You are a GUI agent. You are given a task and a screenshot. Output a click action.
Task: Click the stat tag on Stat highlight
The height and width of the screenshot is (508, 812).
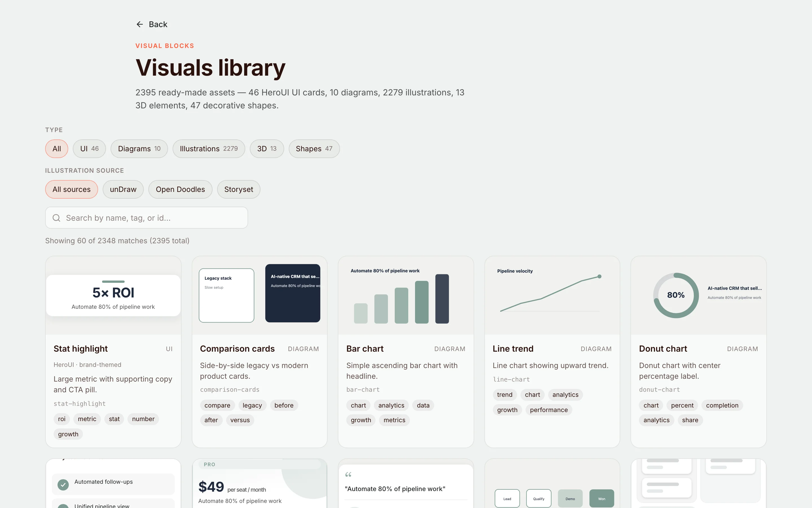click(114, 419)
